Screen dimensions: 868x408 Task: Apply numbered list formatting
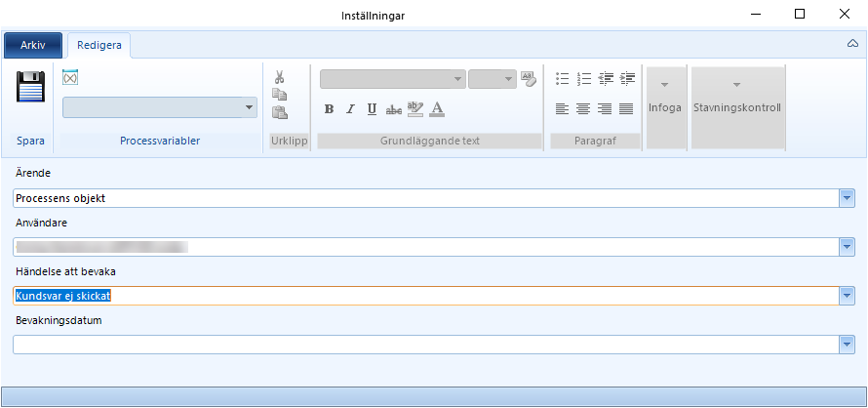click(584, 79)
